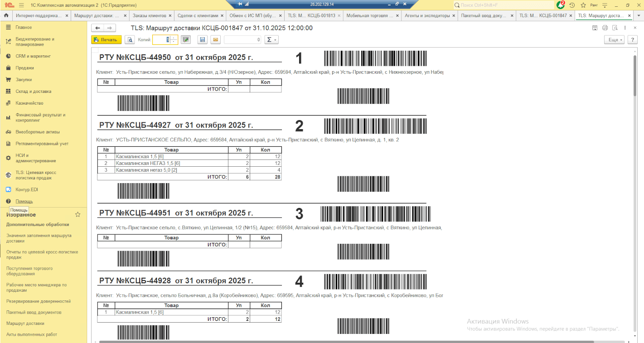Viewport: 644px width, 343px height.
Task: Click the navigate back arrow button
Action: click(97, 28)
